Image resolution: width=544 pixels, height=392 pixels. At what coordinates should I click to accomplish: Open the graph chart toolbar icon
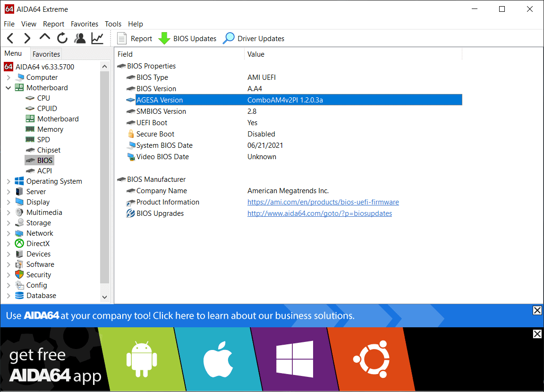(x=97, y=38)
